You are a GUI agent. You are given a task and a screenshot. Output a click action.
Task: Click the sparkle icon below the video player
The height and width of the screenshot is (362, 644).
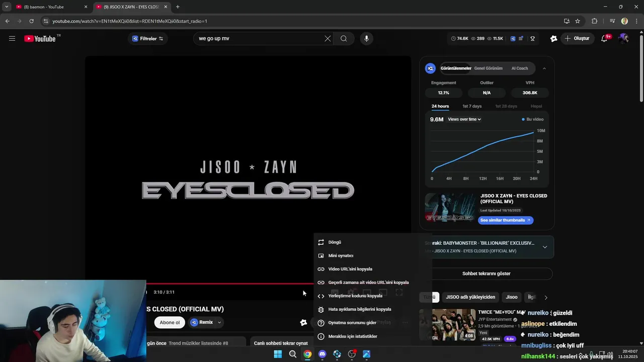point(303,322)
